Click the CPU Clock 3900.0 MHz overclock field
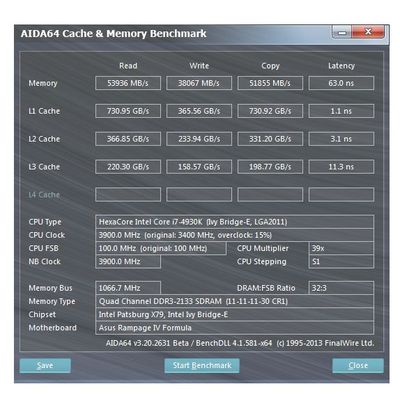 (x=235, y=235)
